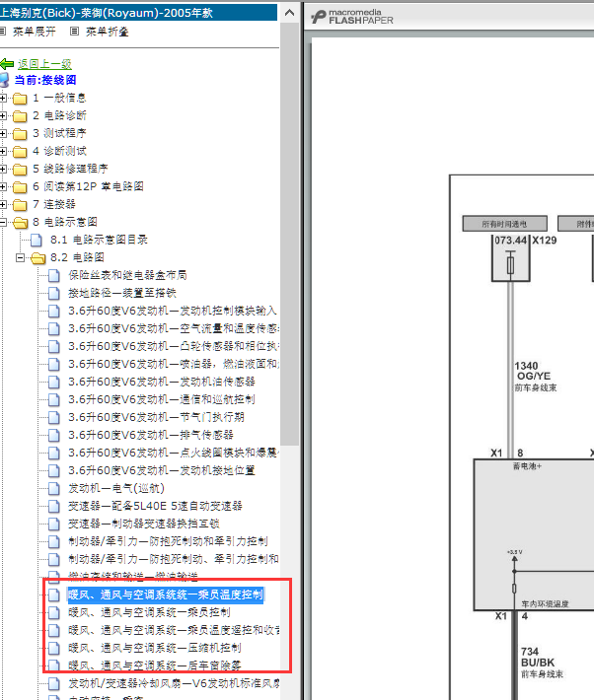
Task: Open 暖风、通风与空调系统—后车窗除雾
Action: pos(155,665)
